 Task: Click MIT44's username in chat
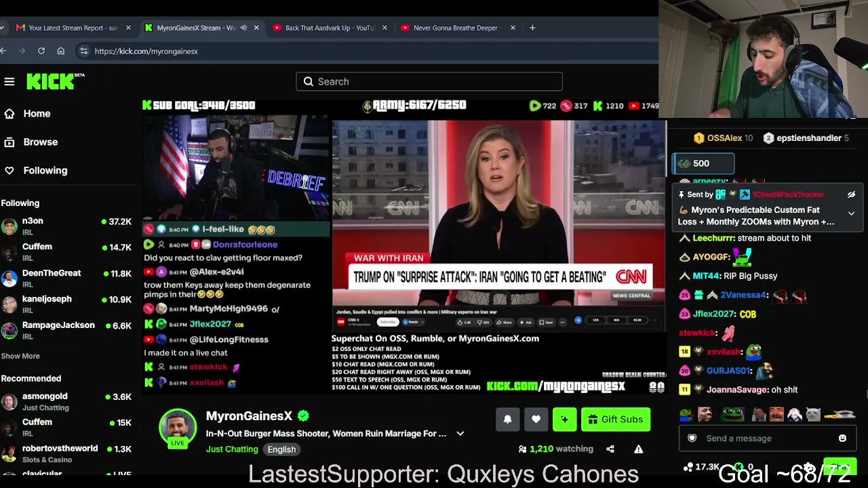[706, 277]
